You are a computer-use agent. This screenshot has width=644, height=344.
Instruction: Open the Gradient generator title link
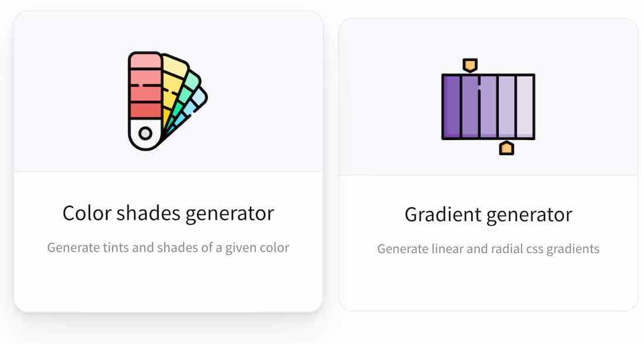coord(488,214)
